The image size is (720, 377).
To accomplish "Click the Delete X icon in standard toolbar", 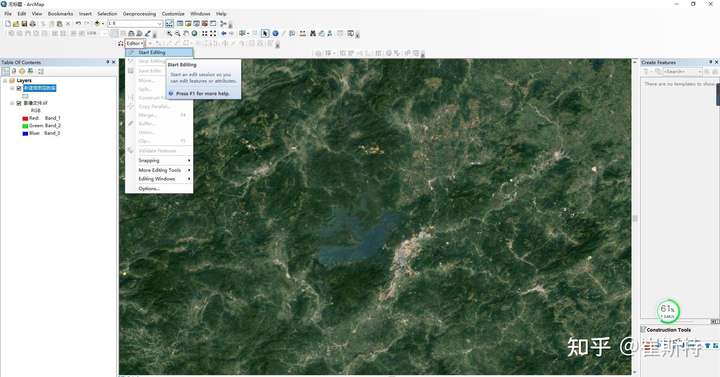I will pos(68,23).
